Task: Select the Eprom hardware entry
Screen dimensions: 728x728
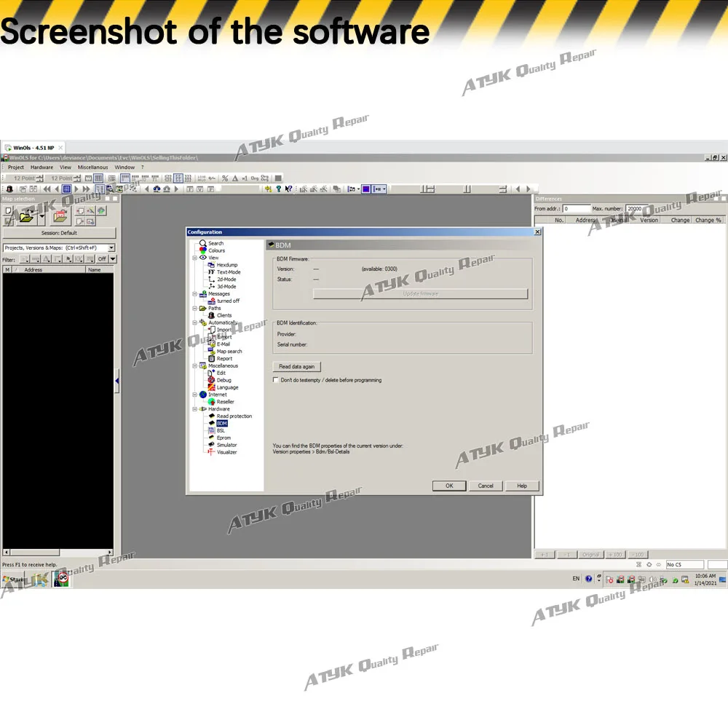Action: coord(223,438)
